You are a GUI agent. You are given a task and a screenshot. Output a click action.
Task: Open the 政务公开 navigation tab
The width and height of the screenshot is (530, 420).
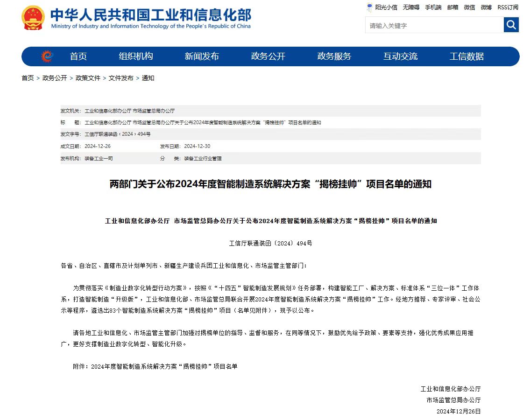pyautogui.click(x=268, y=56)
